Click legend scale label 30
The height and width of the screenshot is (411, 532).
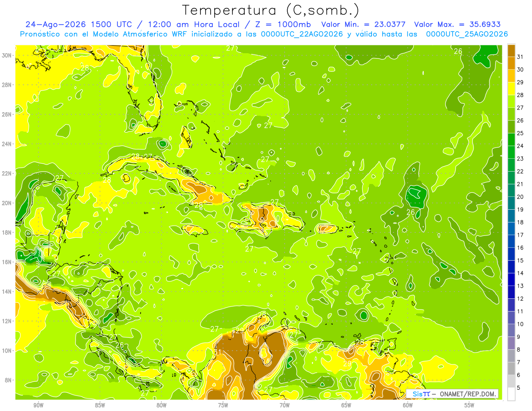pyautogui.click(x=520, y=69)
